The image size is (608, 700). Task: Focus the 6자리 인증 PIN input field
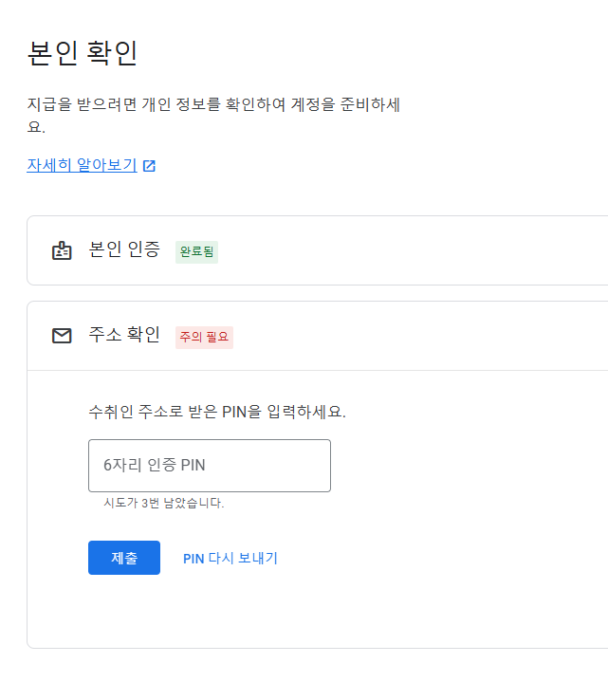coord(210,466)
